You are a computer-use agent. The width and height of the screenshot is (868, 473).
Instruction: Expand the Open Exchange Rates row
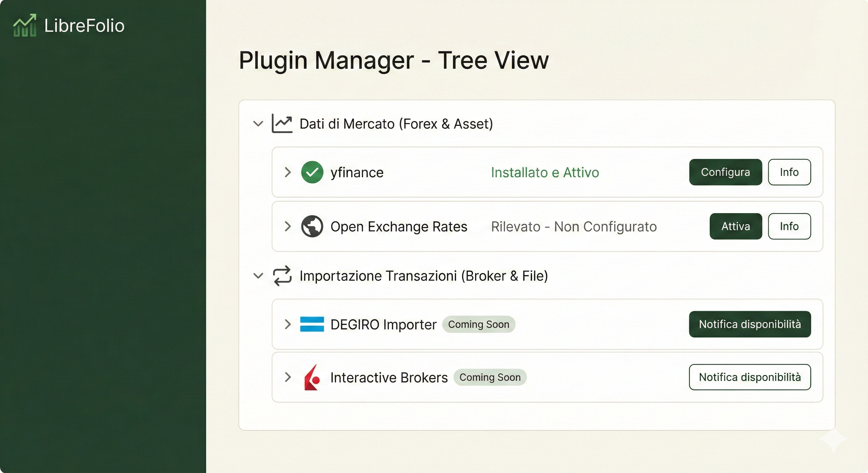tap(287, 226)
